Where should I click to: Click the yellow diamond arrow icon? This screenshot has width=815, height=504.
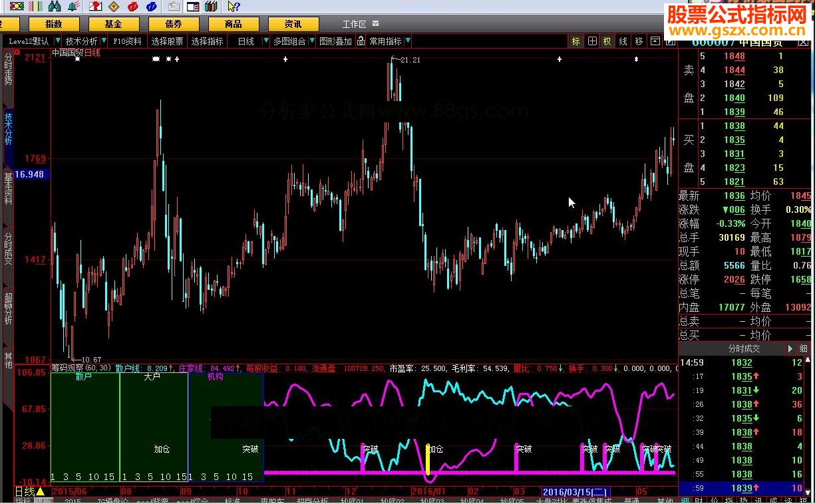point(114,7)
